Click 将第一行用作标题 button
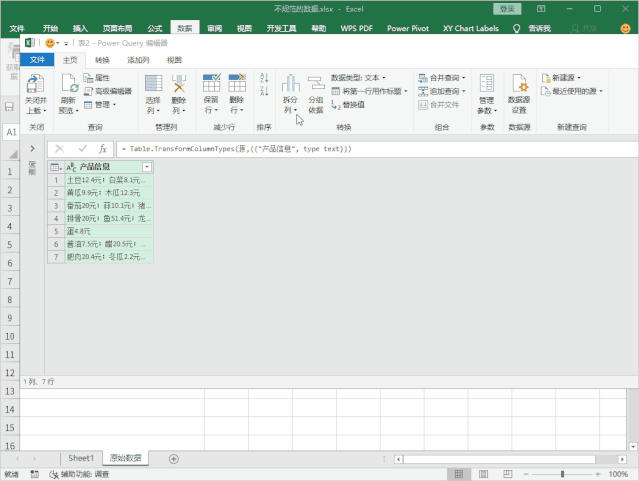Viewport: 639px width, 481px height. [x=368, y=90]
